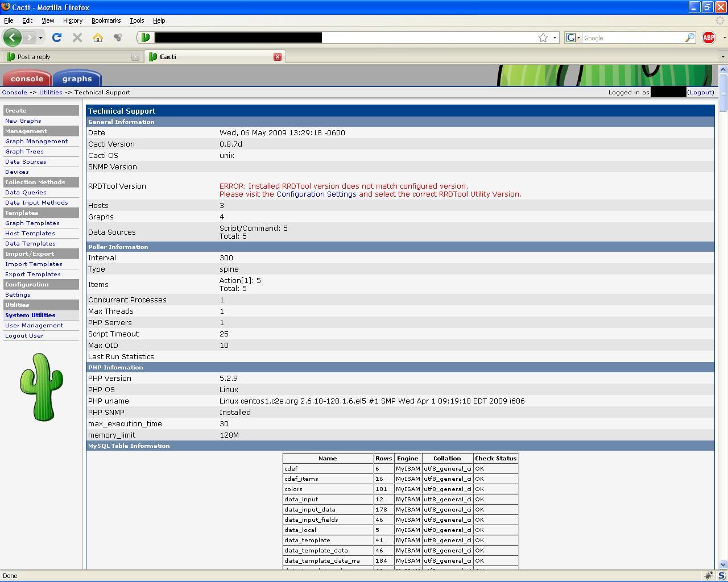The height and width of the screenshot is (582, 728).
Task: Switch to the Post a reply tab
Action: coord(72,57)
